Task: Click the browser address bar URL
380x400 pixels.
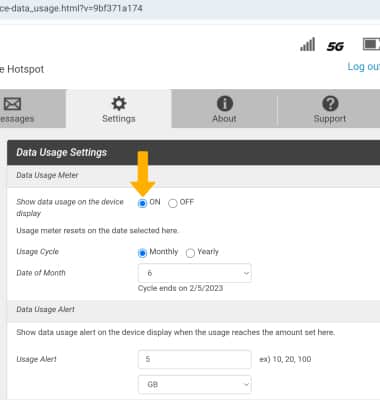Action: click(71, 8)
